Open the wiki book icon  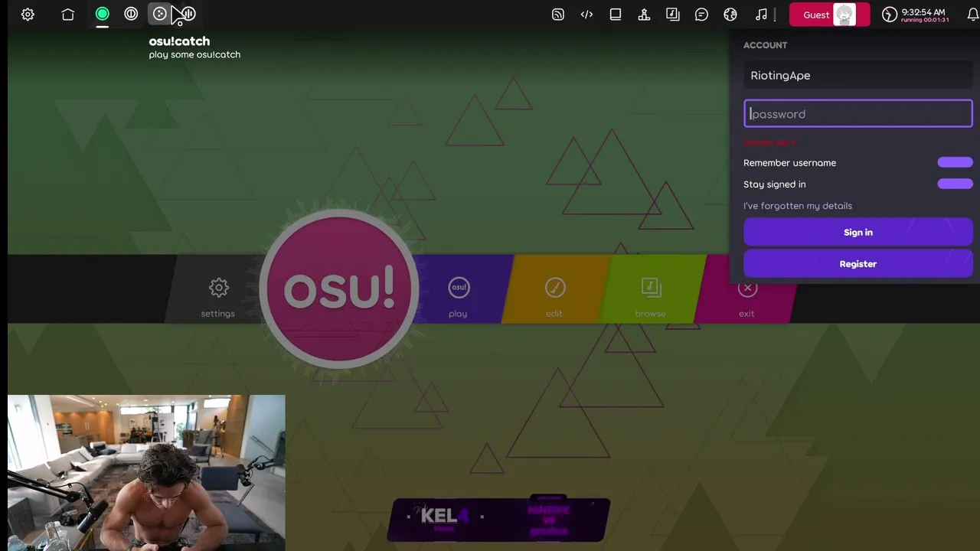(x=616, y=15)
